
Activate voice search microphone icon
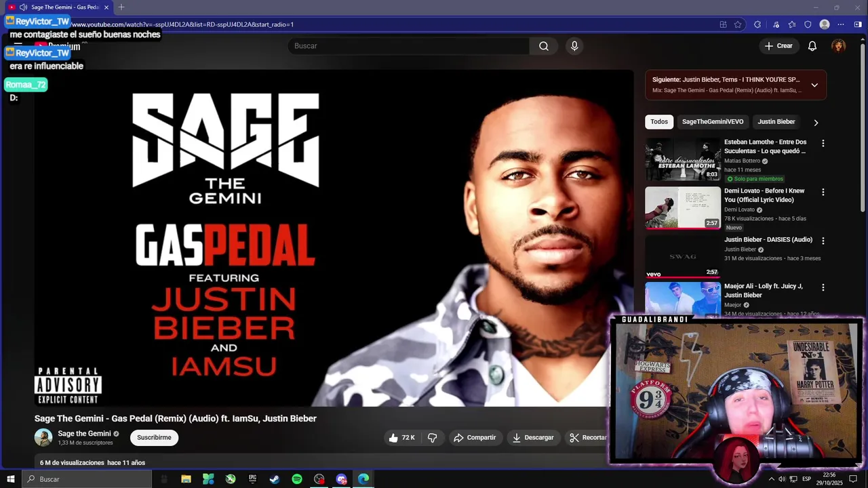point(574,46)
